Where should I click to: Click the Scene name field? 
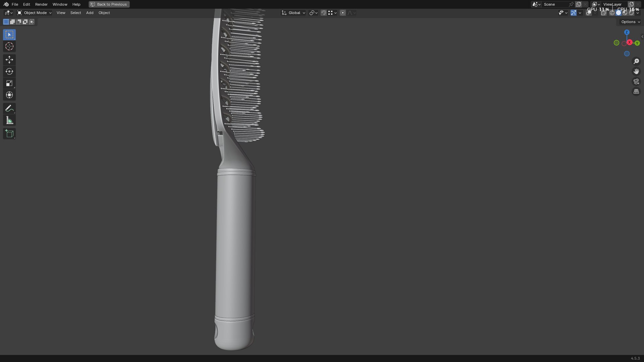[555, 4]
